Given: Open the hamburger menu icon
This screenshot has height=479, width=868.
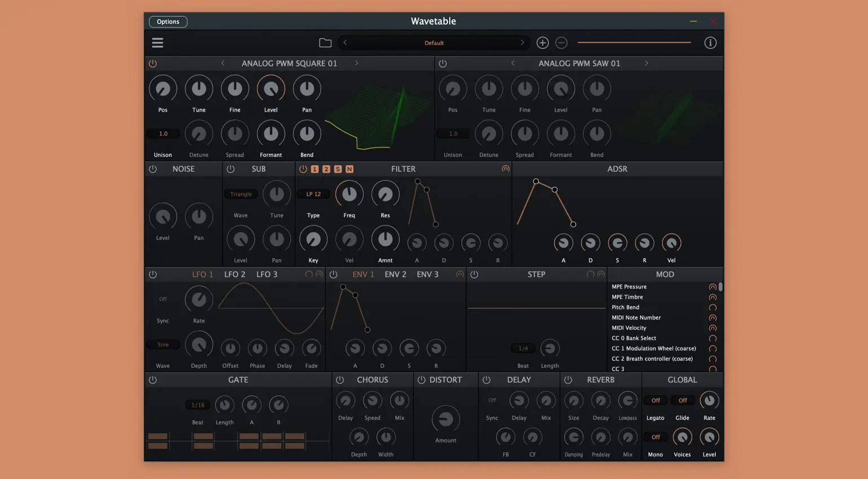Looking at the screenshot, I should (157, 43).
